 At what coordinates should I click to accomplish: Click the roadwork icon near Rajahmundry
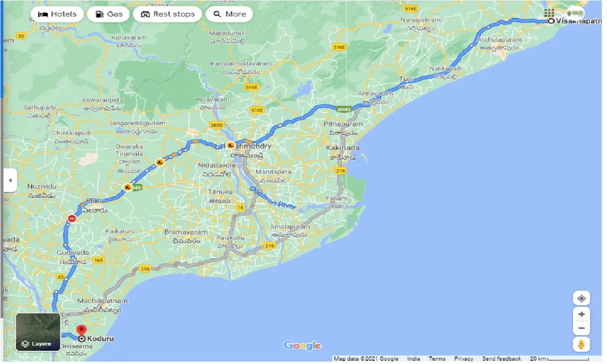tap(230, 146)
